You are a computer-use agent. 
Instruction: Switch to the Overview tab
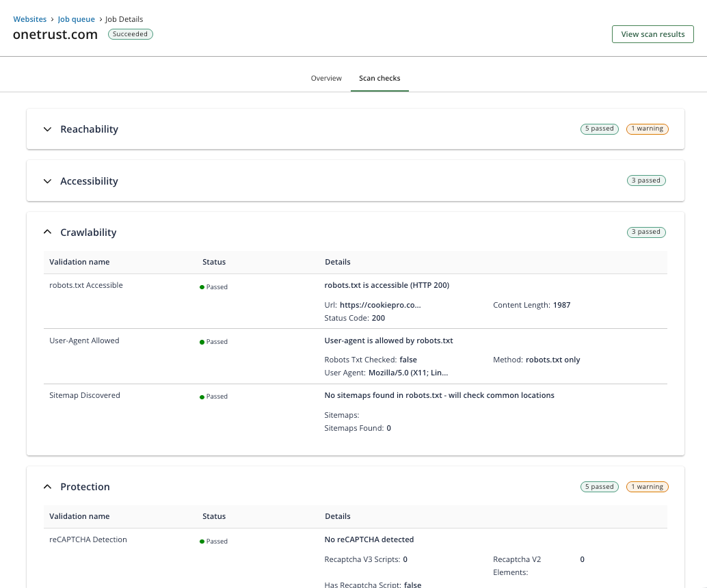coord(326,78)
